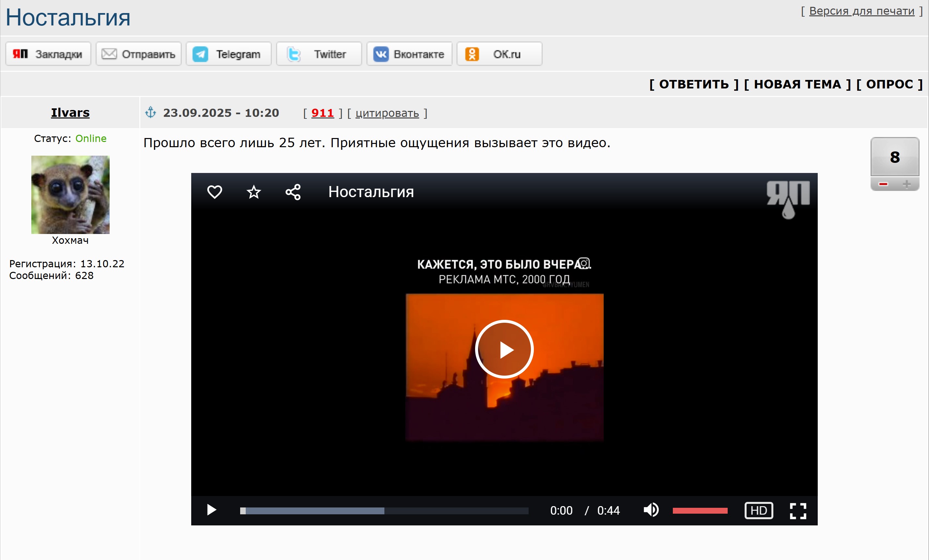Click цитировать to quote the post
This screenshot has width=929, height=560.
(x=387, y=113)
